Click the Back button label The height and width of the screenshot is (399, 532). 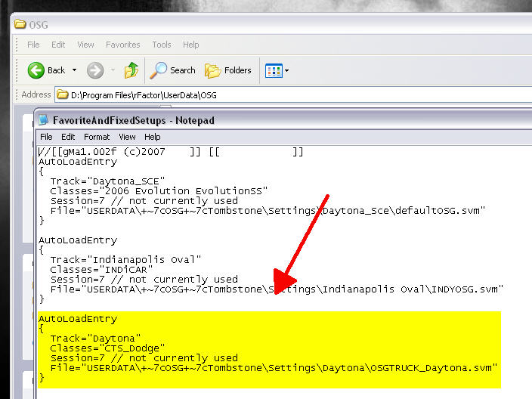pos(56,70)
